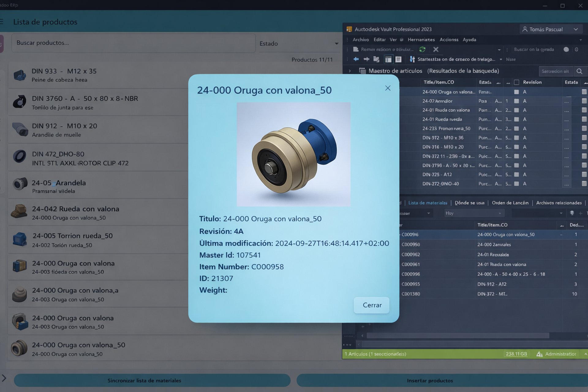
Task: Close the product detail dialog with X
Action: click(388, 88)
